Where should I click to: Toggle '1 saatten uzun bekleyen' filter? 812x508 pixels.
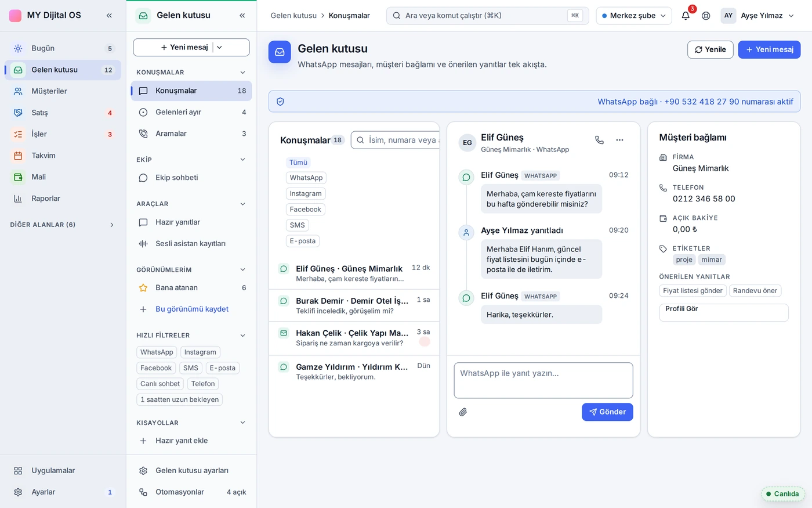coord(180,399)
